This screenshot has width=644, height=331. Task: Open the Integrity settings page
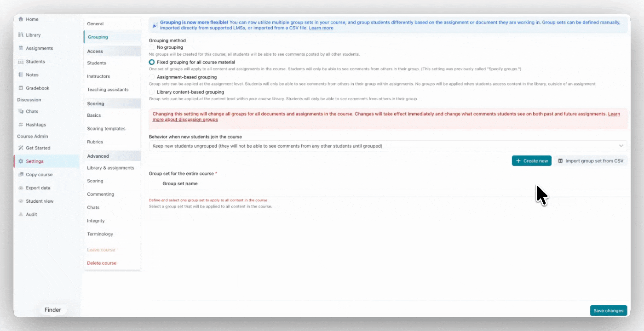coord(96,221)
